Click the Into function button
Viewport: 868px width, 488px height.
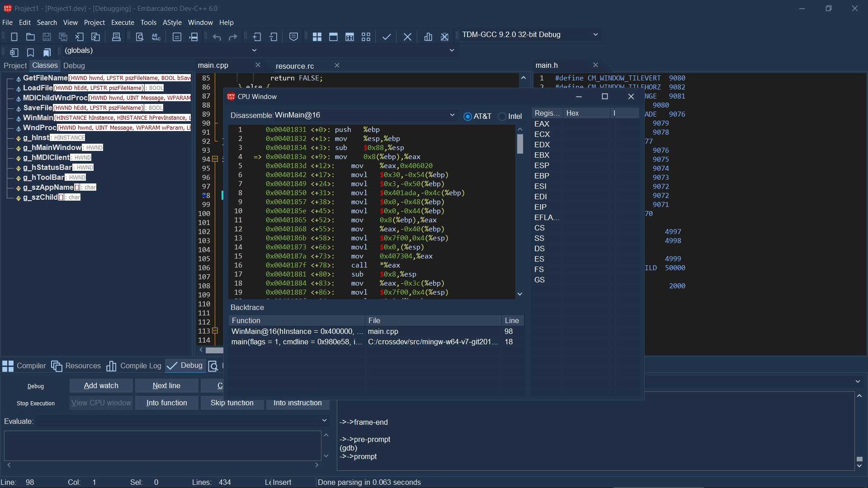point(167,403)
